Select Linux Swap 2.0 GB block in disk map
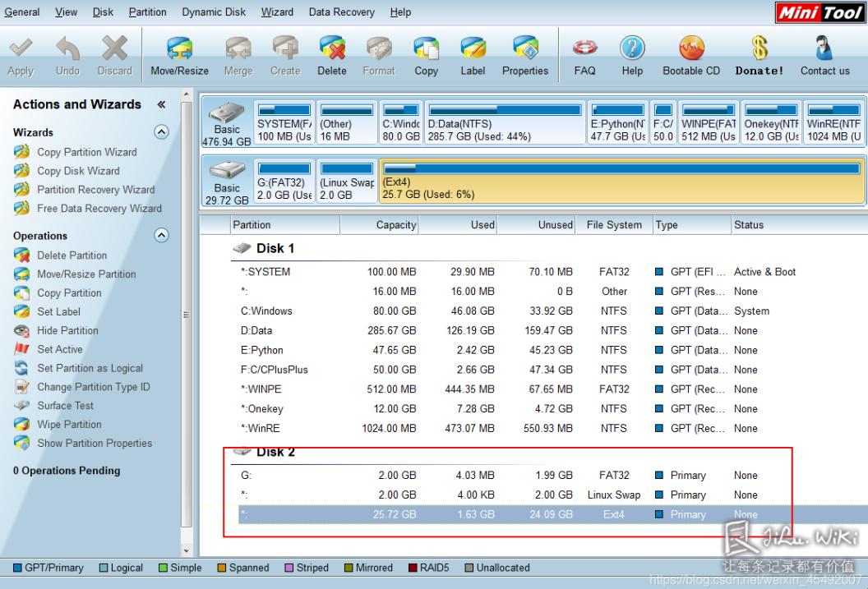Image resolution: width=868 pixels, height=589 pixels. click(x=347, y=182)
